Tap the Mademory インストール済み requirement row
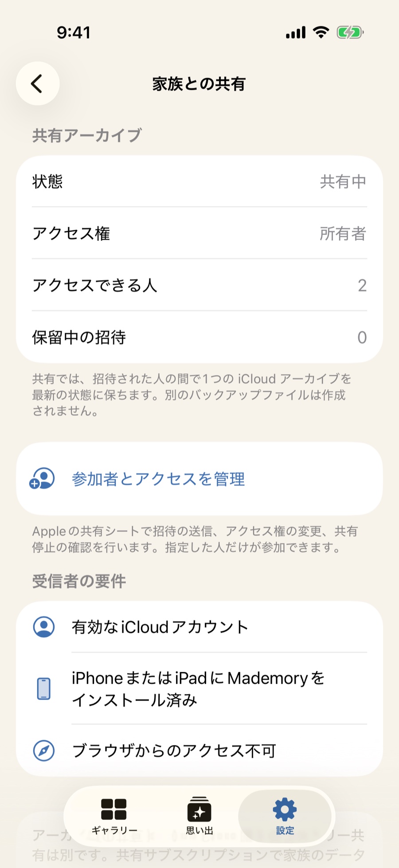This screenshot has width=399, height=868. coord(199,689)
